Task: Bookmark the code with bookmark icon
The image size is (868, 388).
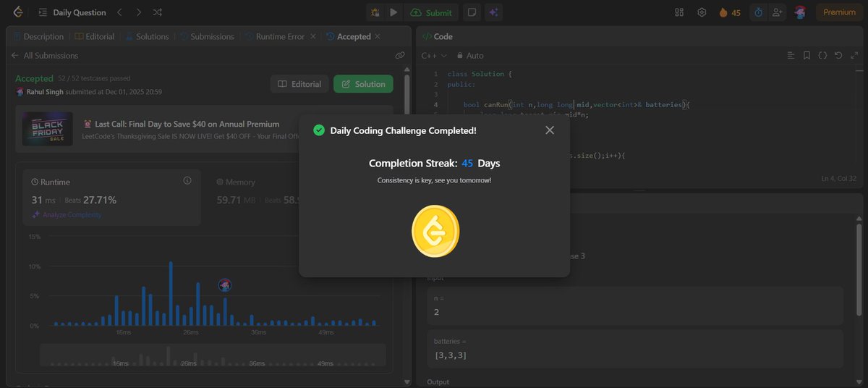Action: [807, 55]
